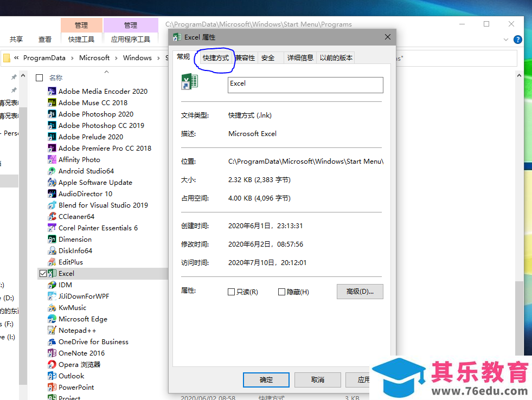Expand the arrow after ProgramData in address bar
This screenshot has height=400, width=532.
pyautogui.click(x=72, y=59)
